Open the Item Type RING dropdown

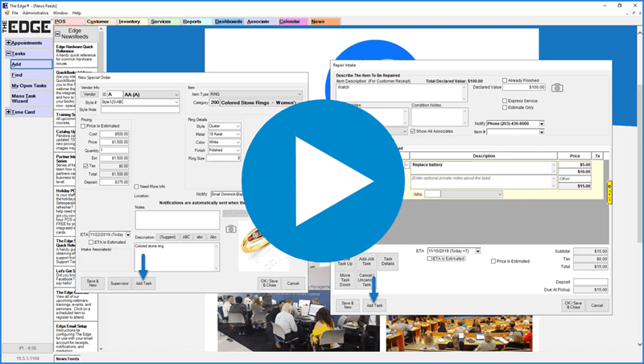pos(299,94)
